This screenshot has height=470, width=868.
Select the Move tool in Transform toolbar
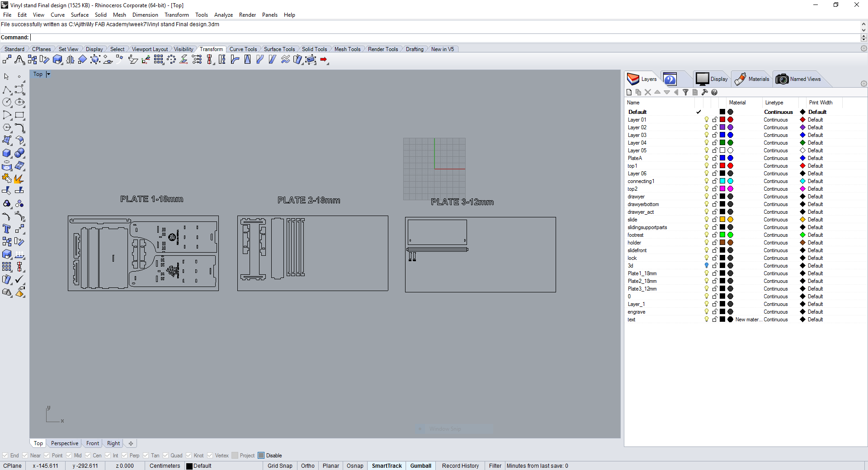[7, 60]
